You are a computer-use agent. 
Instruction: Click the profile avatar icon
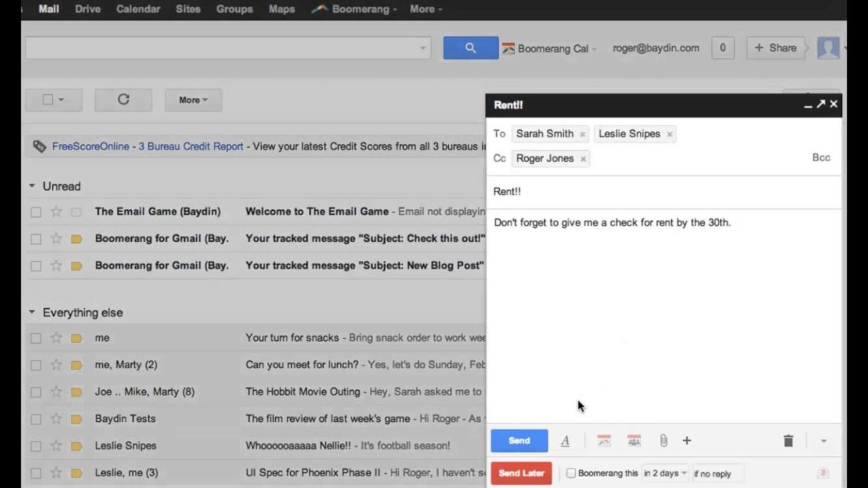click(828, 48)
